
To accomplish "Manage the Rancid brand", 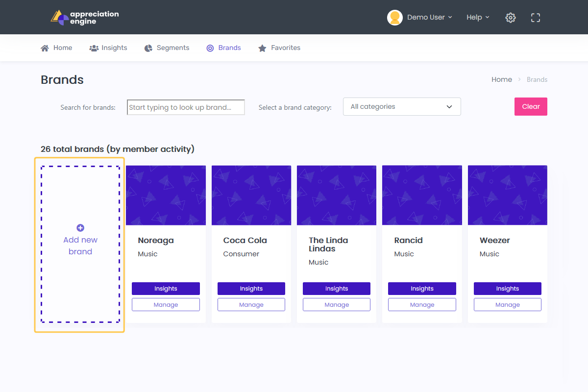I will coord(422,305).
